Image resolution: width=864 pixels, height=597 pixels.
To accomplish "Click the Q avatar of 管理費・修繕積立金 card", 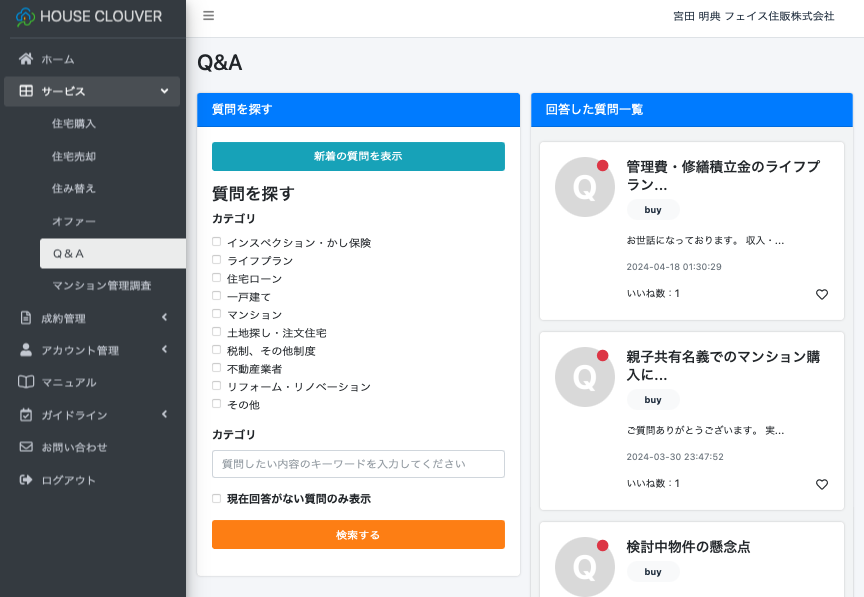I will (x=585, y=187).
